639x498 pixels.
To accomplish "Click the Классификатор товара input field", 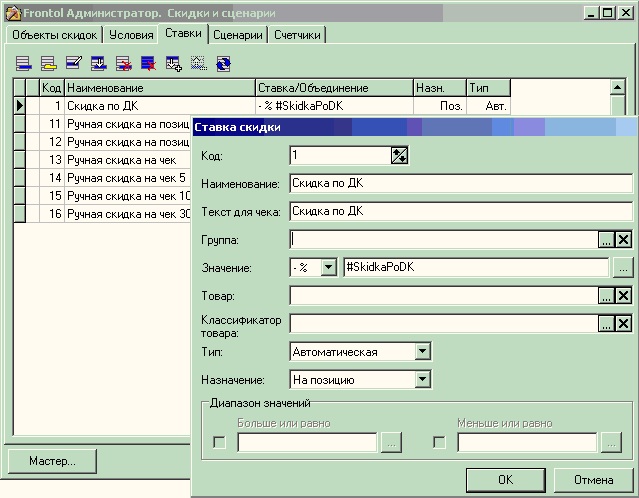I will 444,324.
